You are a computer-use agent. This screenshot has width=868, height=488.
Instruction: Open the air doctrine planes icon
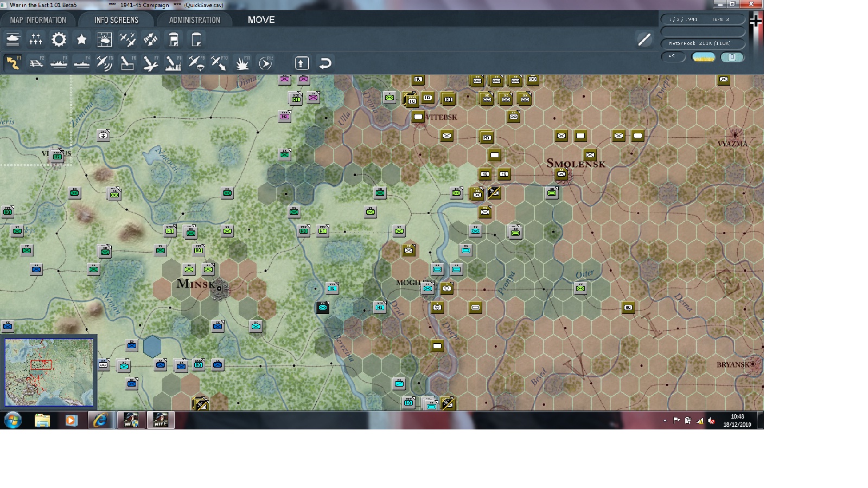coord(127,40)
